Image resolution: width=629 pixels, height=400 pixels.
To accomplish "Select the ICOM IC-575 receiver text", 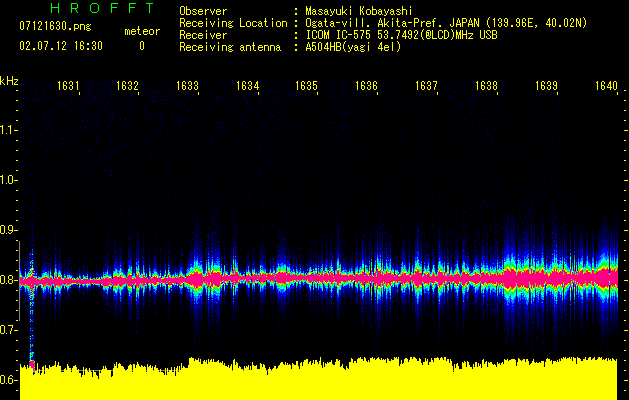I will [401, 35].
